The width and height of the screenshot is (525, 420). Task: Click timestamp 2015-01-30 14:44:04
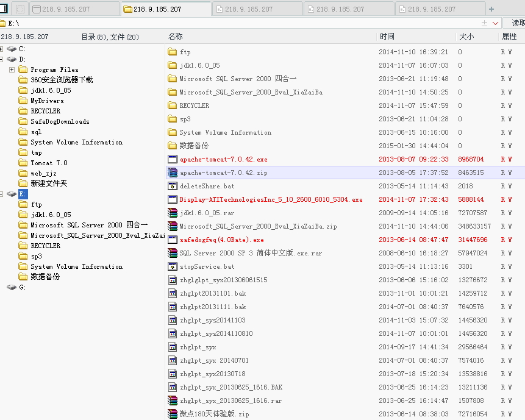point(413,146)
